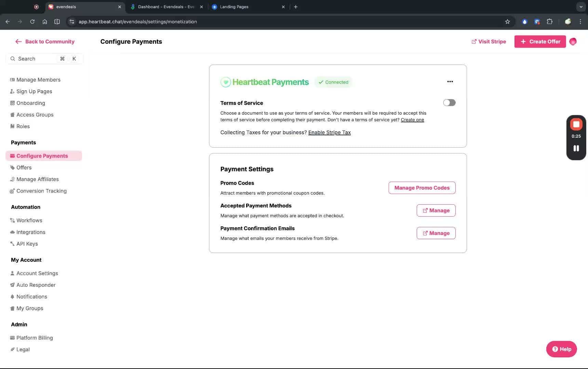Click the Create Offer button

point(540,41)
